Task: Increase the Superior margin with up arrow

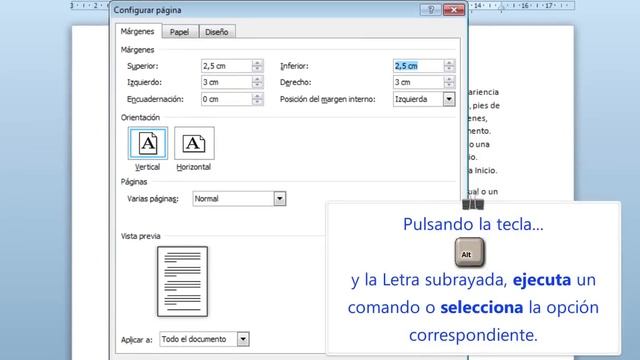Action: pos(257,63)
